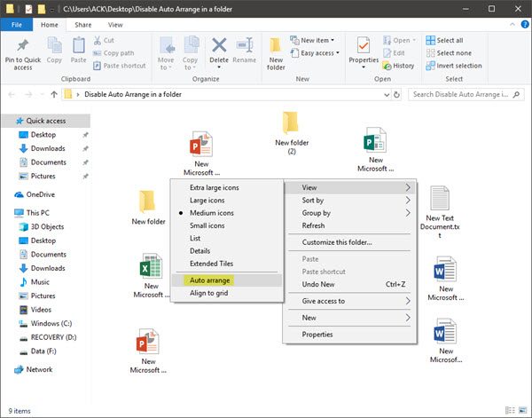Open the Move to dropdown

166,53
